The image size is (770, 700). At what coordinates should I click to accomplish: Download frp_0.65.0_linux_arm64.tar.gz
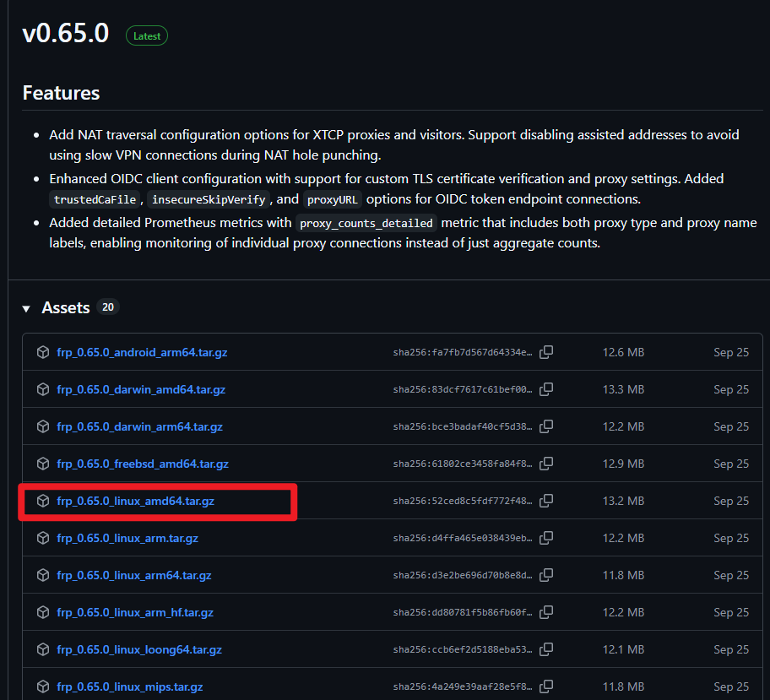coord(133,575)
